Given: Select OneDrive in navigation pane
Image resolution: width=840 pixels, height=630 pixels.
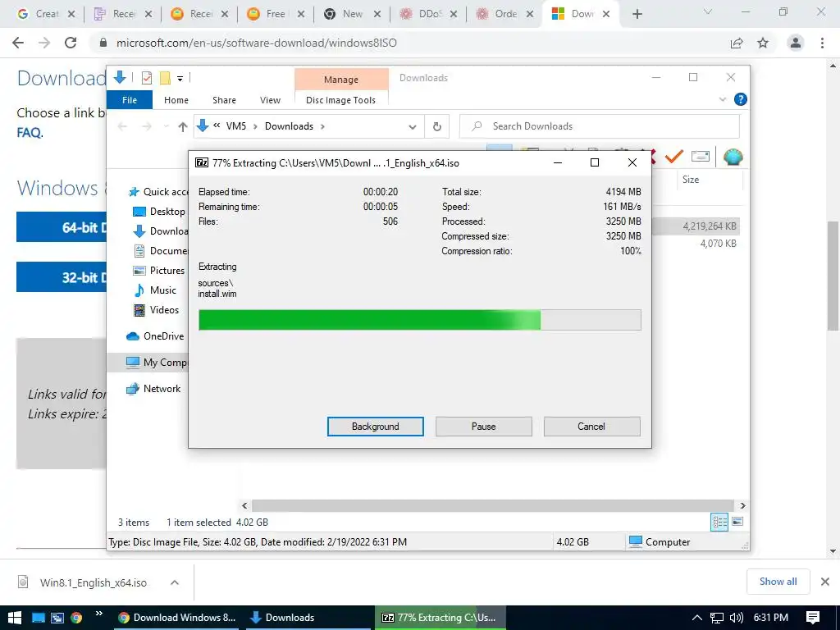Looking at the screenshot, I should click(155, 336).
